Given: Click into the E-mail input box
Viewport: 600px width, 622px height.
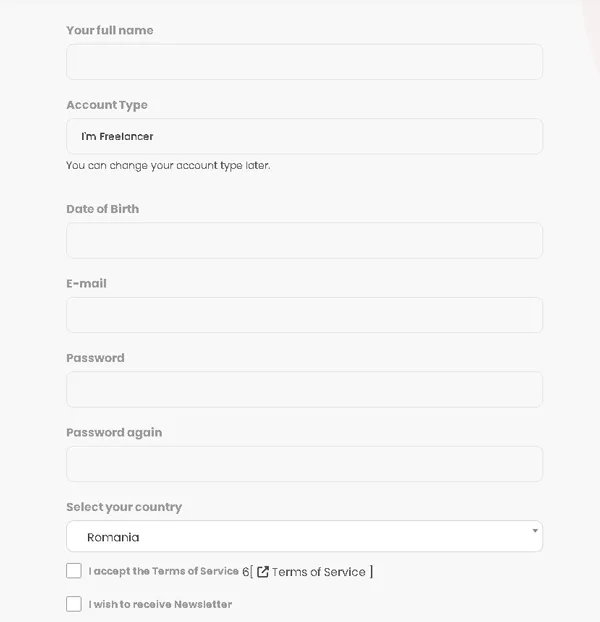Looking at the screenshot, I should 304,315.
